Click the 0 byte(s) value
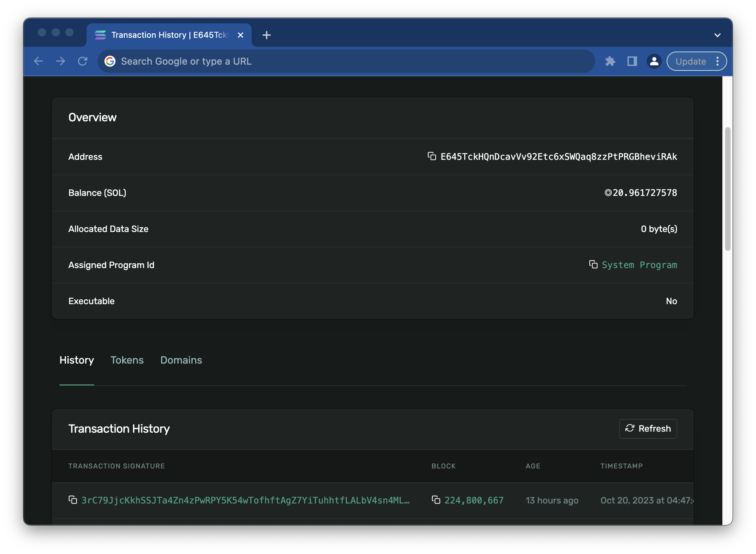Viewport: 756px width, 554px height. (x=659, y=229)
